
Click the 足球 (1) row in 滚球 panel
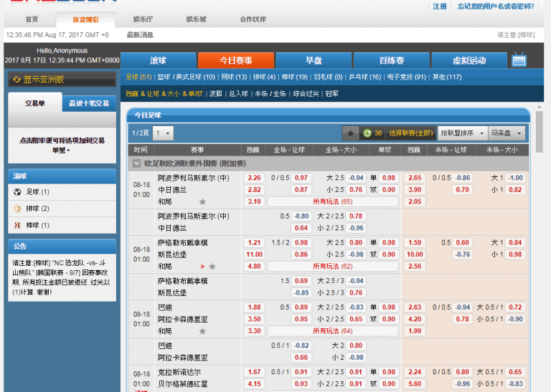coord(62,191)
